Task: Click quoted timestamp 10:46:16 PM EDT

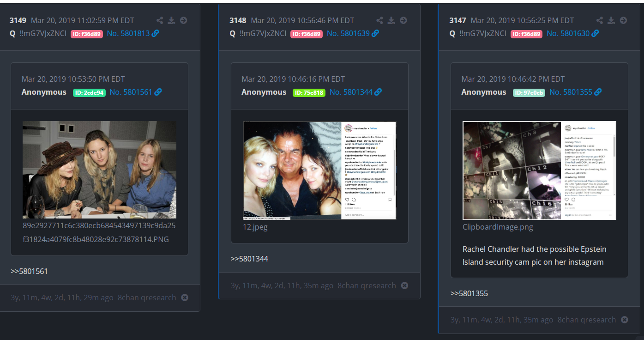Action: [x=293, y=79]
